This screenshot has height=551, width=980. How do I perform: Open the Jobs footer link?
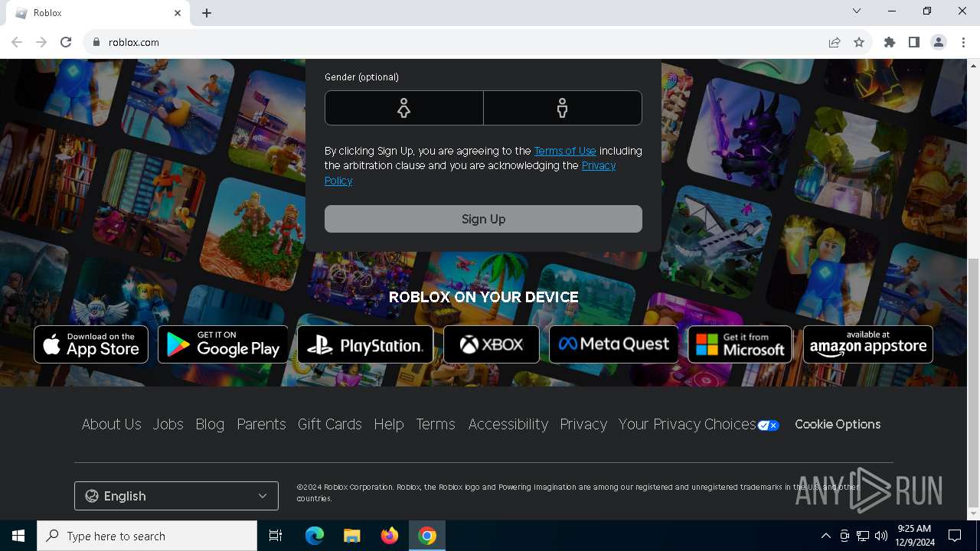click(x=168, y=424)
